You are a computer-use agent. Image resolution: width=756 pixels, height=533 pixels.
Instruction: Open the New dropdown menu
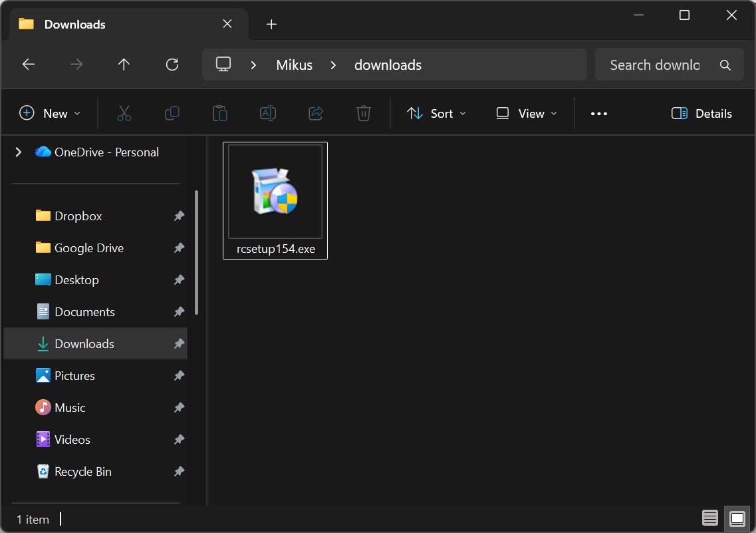(51, 113)
